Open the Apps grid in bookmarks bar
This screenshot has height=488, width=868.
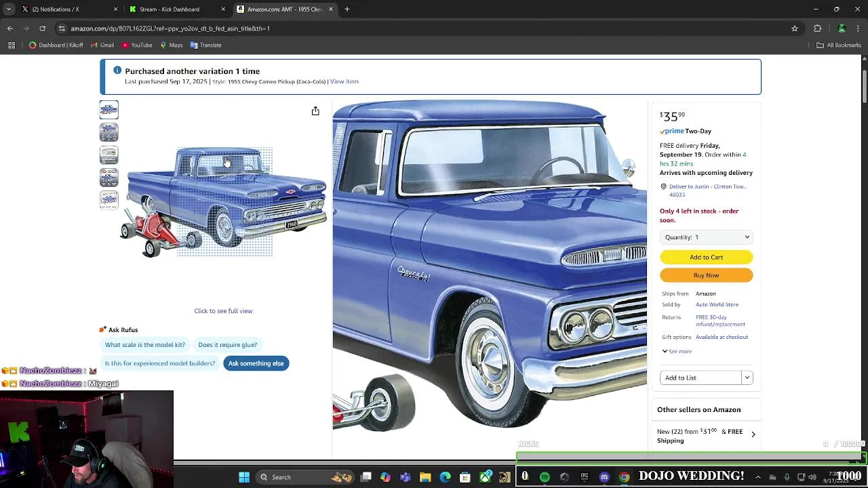click(x=12, y=45)
